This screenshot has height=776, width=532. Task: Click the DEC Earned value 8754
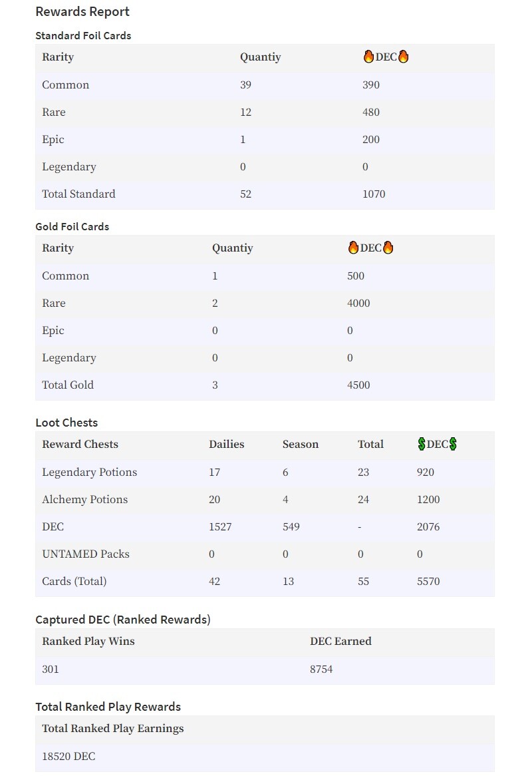click(x=321, y=669)
